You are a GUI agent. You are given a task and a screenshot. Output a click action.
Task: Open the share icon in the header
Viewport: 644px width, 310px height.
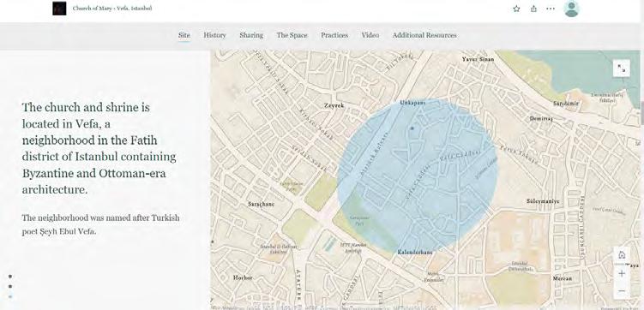pyautogui.click(x=533, y=9)
